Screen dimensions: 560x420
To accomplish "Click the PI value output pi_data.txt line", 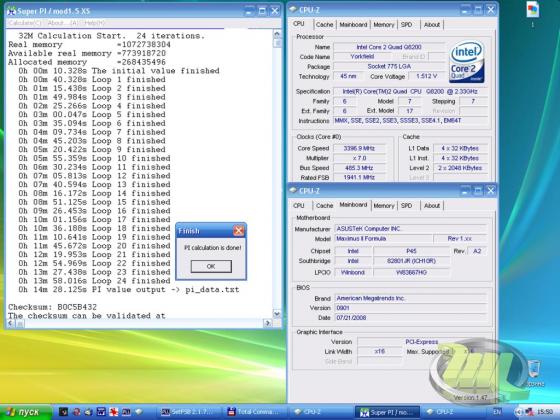I will 129,290.
